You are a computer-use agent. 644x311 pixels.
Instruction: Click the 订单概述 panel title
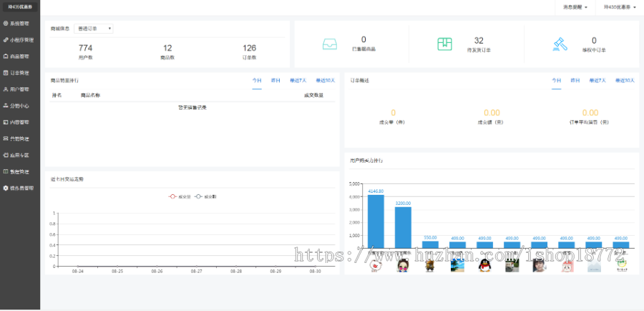[359, 80]
